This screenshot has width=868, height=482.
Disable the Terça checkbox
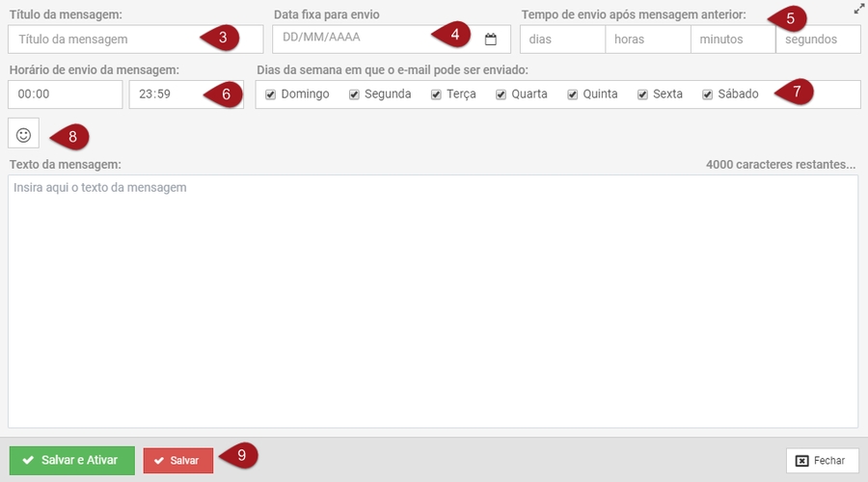(x=437, y=94)
